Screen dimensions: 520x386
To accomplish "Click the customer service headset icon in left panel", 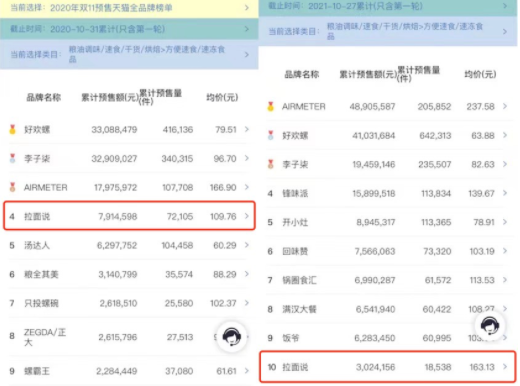I will coord(232,336).
